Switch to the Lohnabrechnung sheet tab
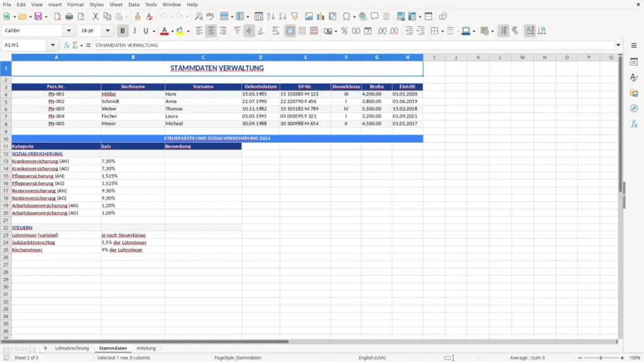644x362 pixels. 72,348
